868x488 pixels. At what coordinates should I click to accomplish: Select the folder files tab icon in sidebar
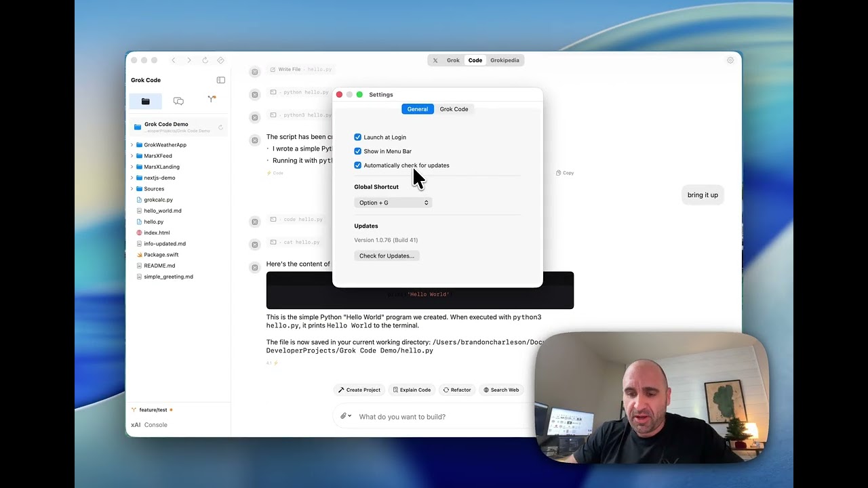(x=145, y=101)
